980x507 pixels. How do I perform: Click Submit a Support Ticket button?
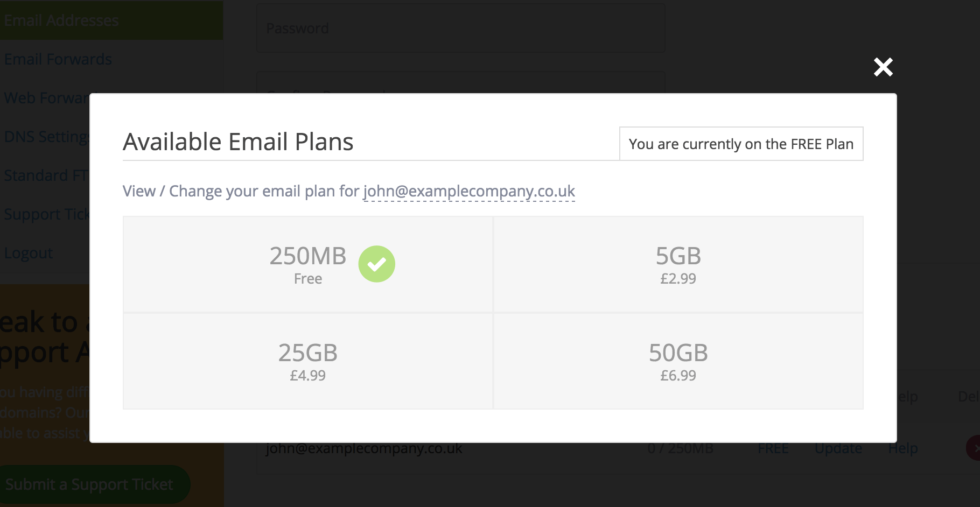(92, 484)
